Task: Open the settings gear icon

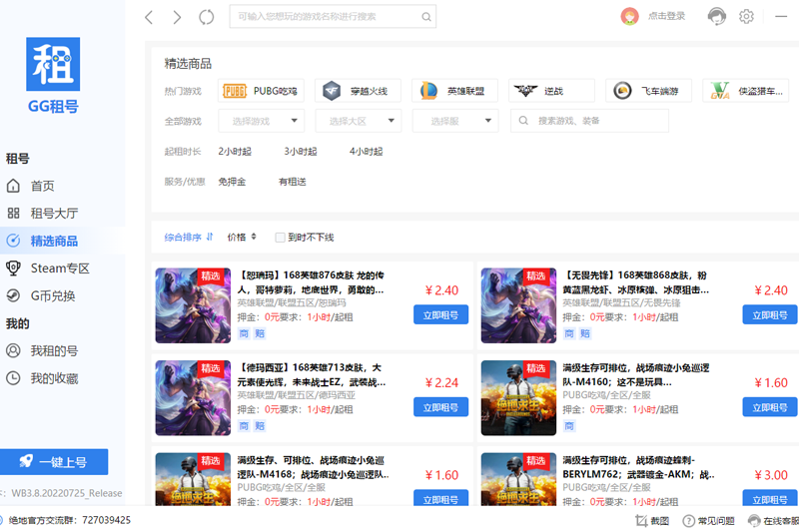Action: click(x=746, y=16)
